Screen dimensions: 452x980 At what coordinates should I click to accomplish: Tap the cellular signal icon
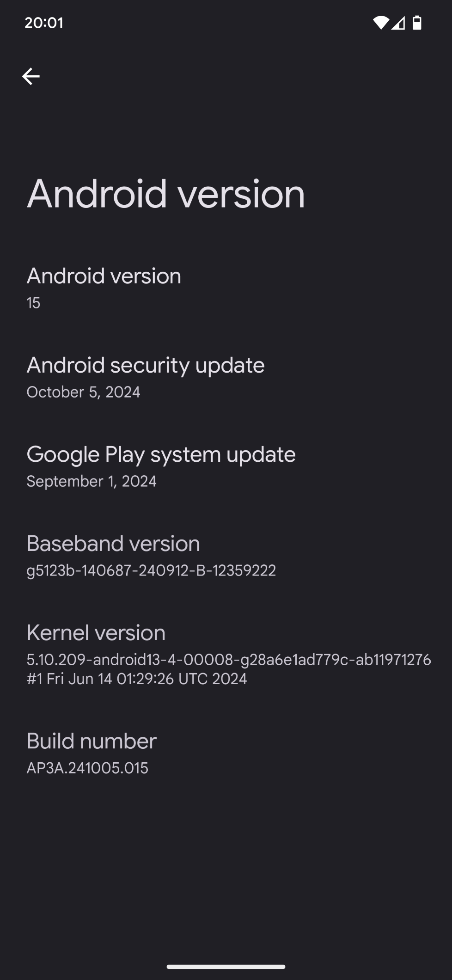tap(398, 23)
